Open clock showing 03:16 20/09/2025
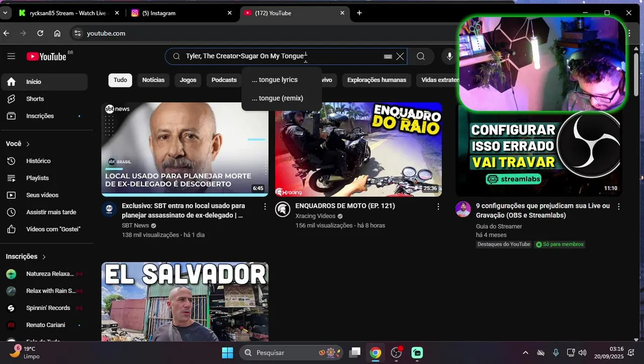The height and width of the screenshot is (364, 644). pos(609,352)
